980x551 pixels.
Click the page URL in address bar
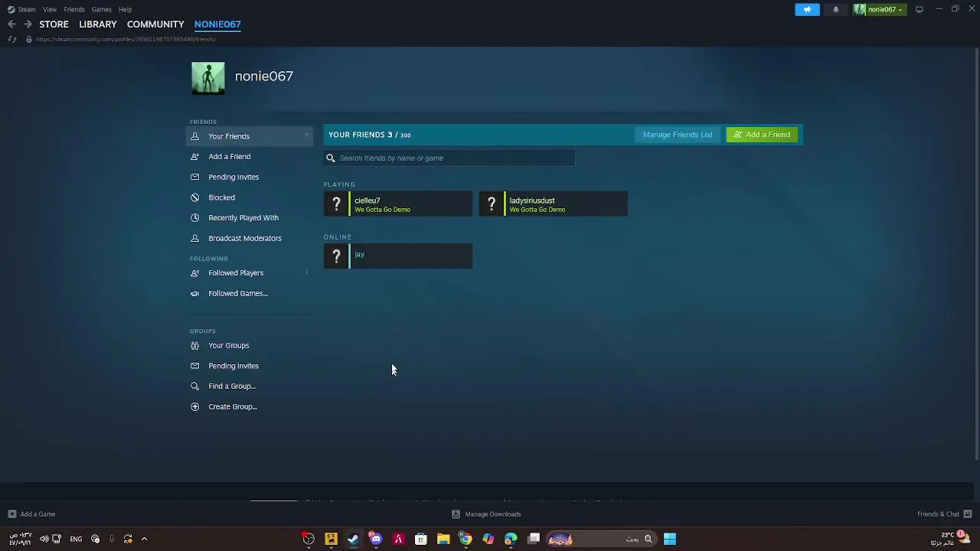126,39
